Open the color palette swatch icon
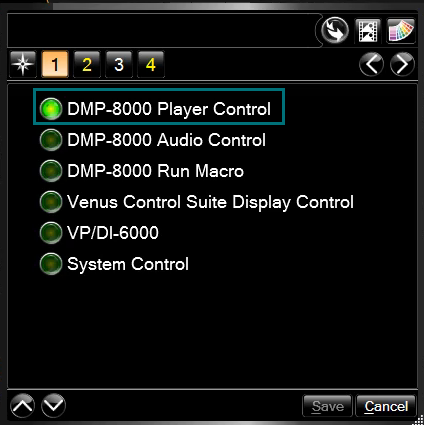Screen dimensions: 424x425 click(x=401, y=31)
